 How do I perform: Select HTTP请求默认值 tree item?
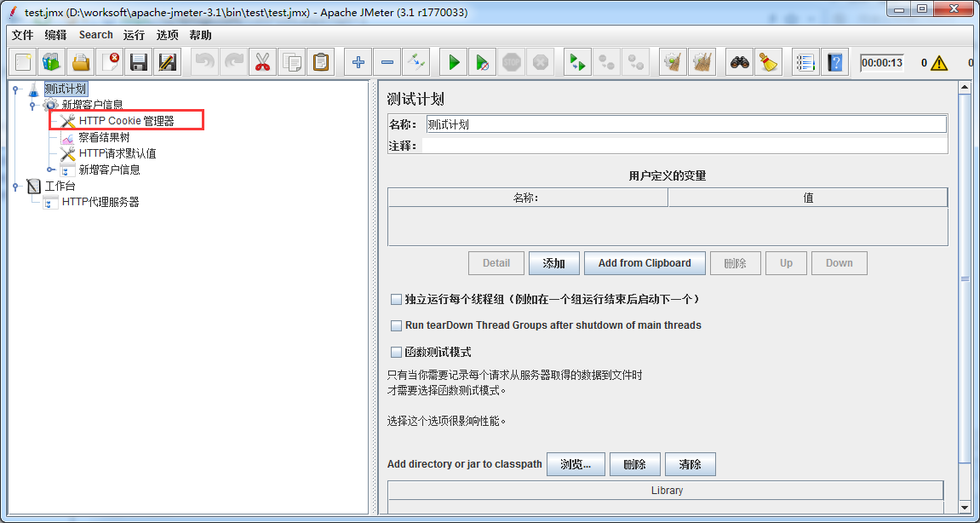click(117, 153)
